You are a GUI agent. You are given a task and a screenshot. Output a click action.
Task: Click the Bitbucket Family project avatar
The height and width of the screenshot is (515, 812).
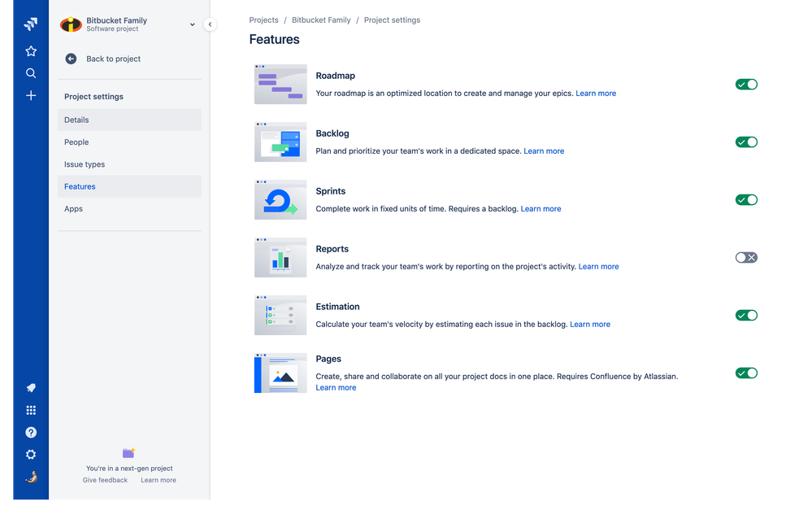[x=70, y=24]
